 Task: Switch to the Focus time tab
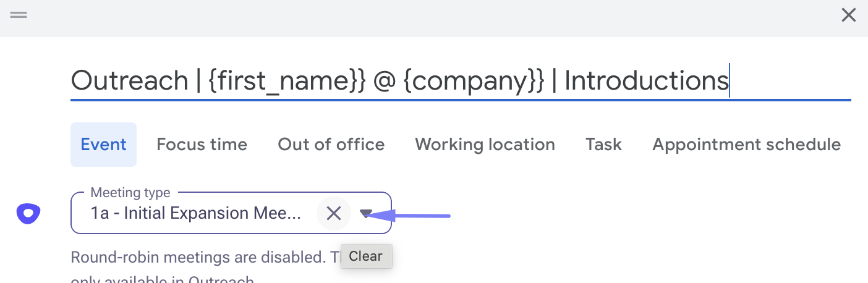[x=202, y=145]
